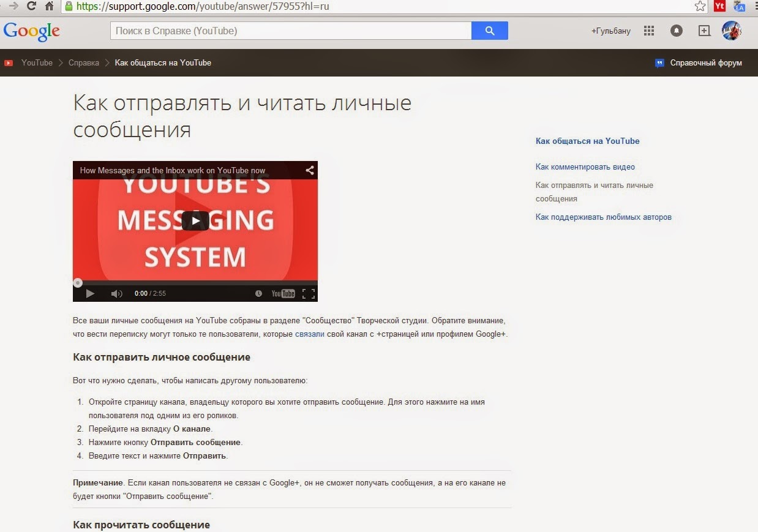Click heading Как отправить личное сообщение
Image resolution: width=758 pixels, height=532 pixels.
click(162, 357)
